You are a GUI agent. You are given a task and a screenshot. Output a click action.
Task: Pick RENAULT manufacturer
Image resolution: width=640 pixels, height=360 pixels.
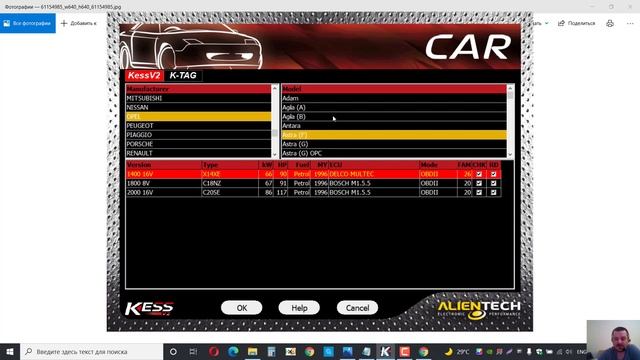click(198, 153)
